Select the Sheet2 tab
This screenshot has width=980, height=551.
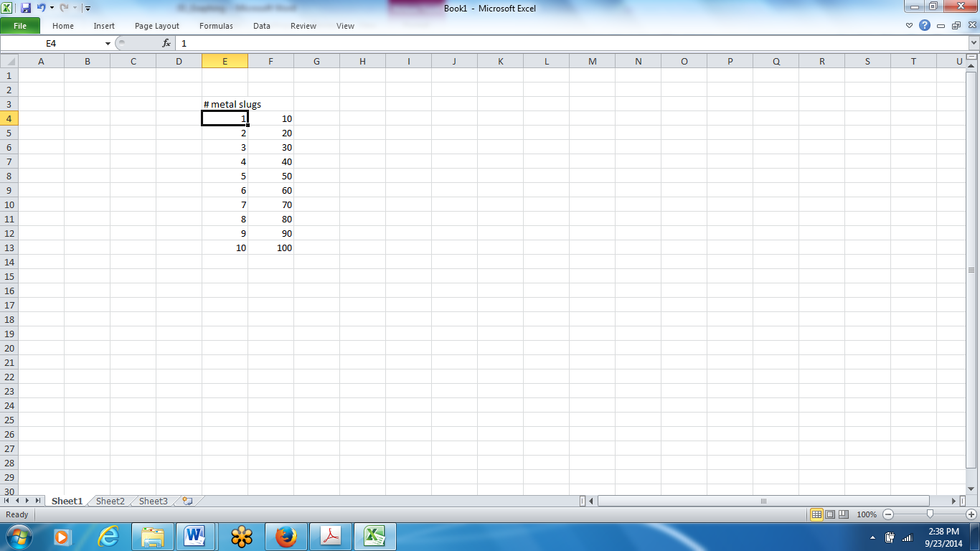tap(109, 501)
